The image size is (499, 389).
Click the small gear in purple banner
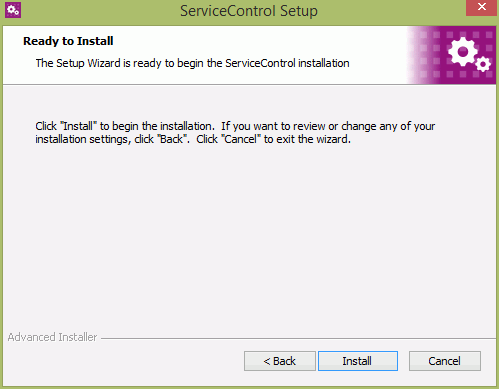(483, 64)
